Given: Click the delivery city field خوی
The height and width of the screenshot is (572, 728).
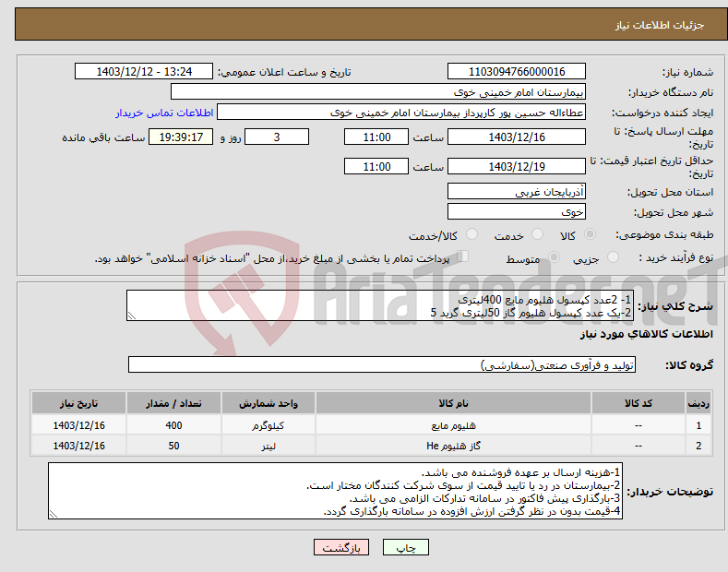Looking at the screenshot, I should coord(517,211).
